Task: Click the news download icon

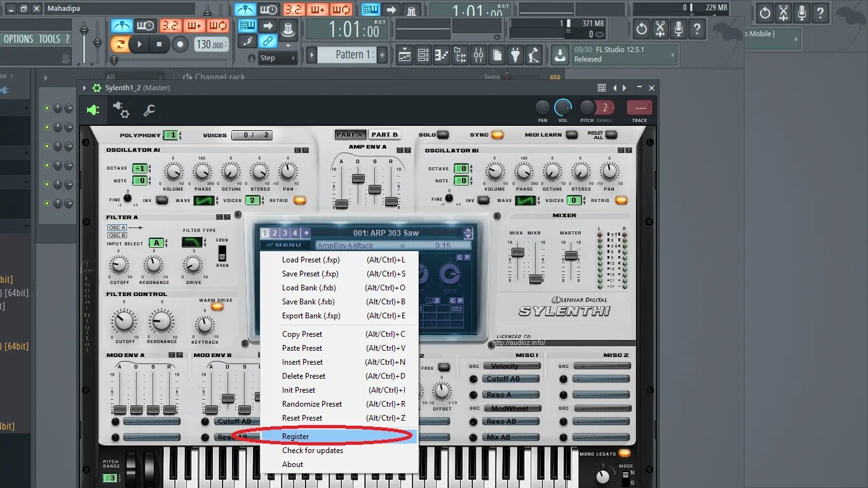Action: click(560, 55)
